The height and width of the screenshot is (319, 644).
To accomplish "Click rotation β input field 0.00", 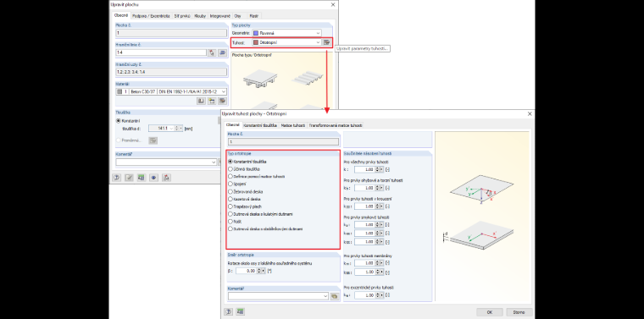I will [247, 271].
